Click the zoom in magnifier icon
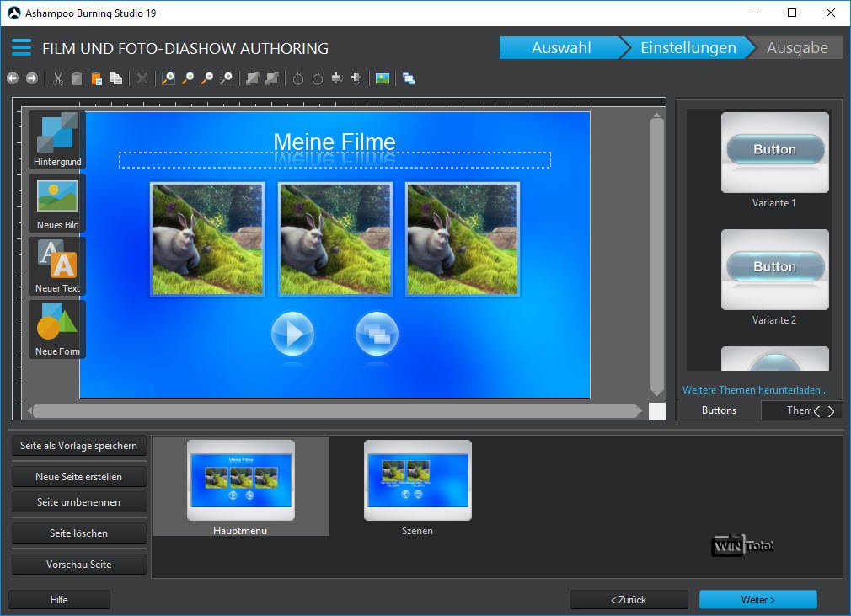Viewport: 851px width, 616px height. click(x=187, y=78)
